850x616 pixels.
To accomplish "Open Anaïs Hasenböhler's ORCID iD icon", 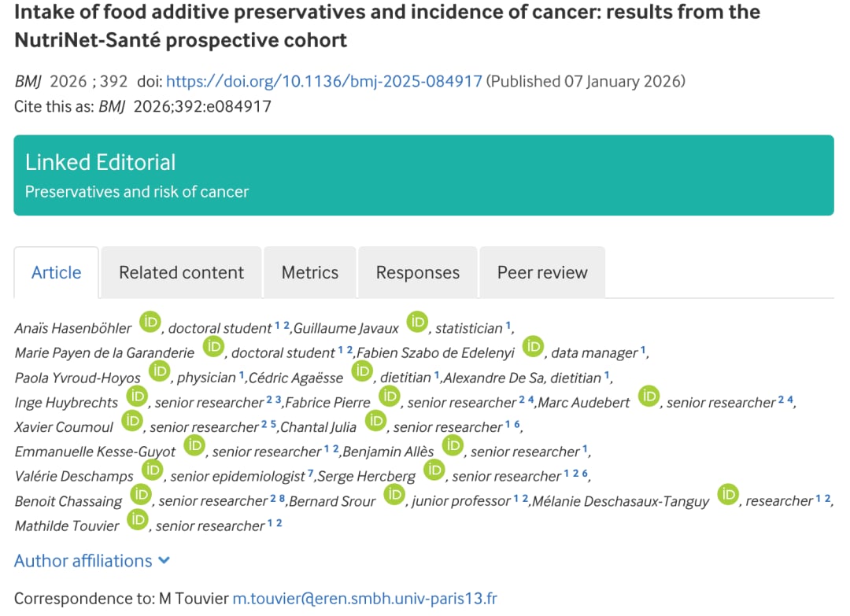I will 150,322.
